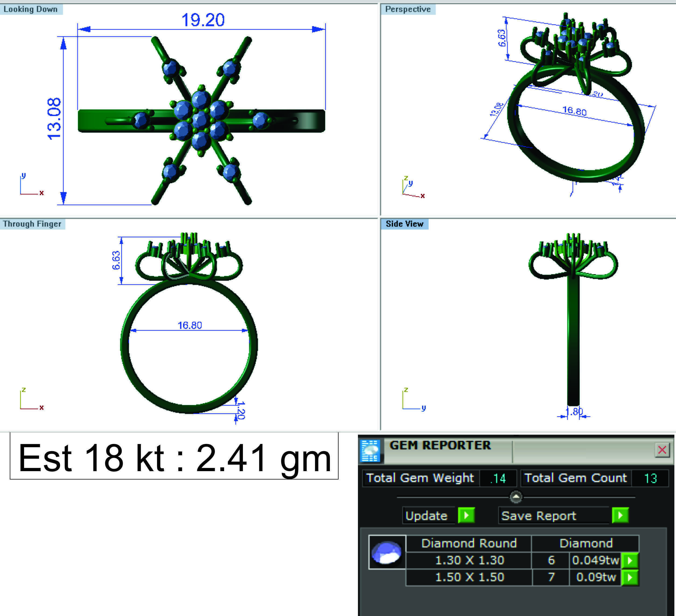The height and width of the screenshot is (616, 676).
Task: Click the Gem Reporter panel icon
Action: click(370, 451)
